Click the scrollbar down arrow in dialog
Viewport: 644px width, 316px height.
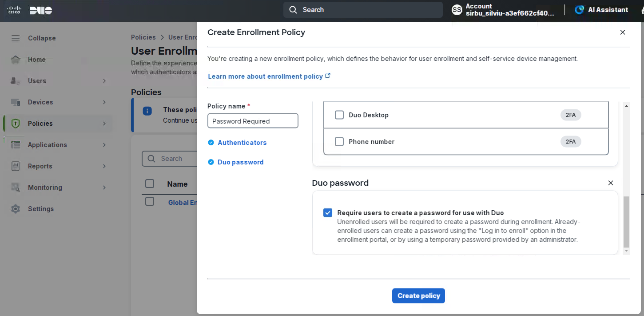click(x=627, y=252)
